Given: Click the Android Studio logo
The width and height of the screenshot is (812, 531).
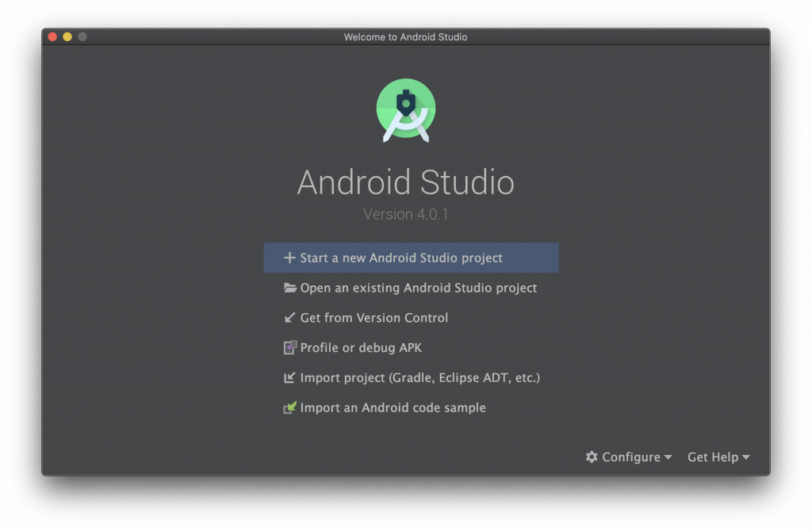Looking at the screenshot, I should 405,110.
